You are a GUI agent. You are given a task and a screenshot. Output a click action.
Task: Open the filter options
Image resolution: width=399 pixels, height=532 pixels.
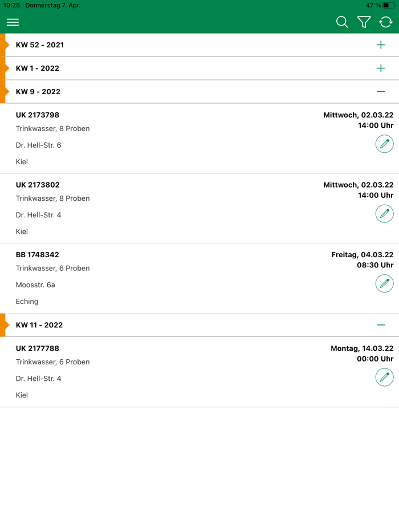click(x=364, y=22)
